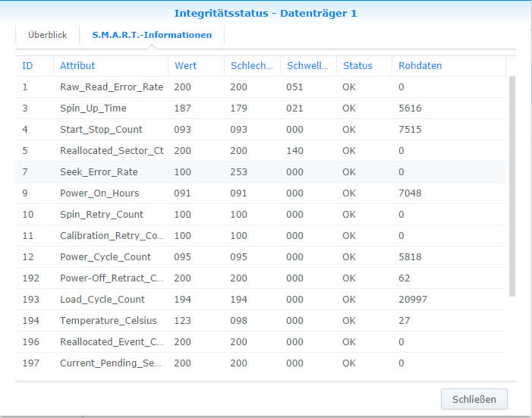Select the Spin_Up_Time row
This screenshot has width=532, height=418.
click(260, 108)
